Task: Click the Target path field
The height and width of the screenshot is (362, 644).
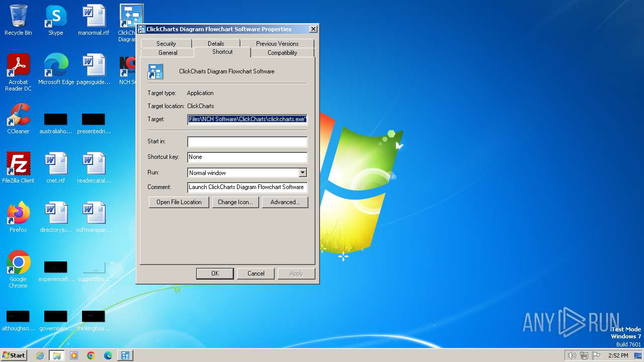Action: pos(247,120)
